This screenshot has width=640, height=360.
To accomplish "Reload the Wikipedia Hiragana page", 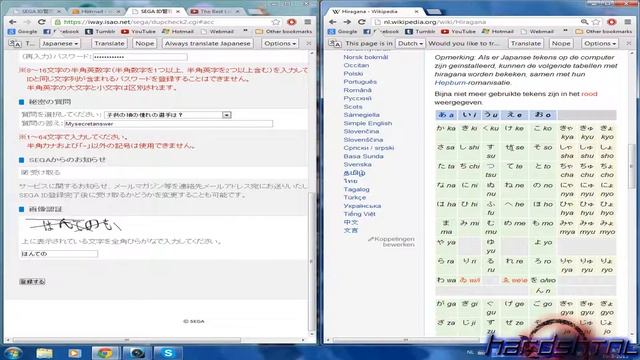I will pyautogui.click(x=362, y=22).
